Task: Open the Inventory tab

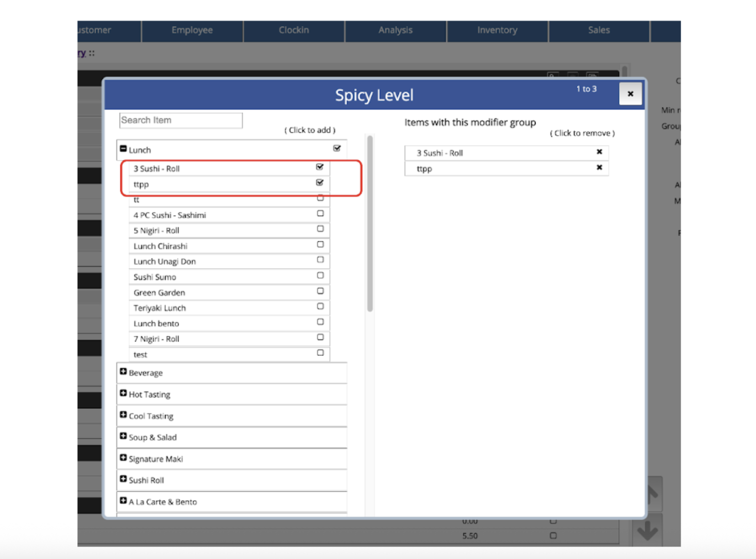Action: click(x=497, y=30)
